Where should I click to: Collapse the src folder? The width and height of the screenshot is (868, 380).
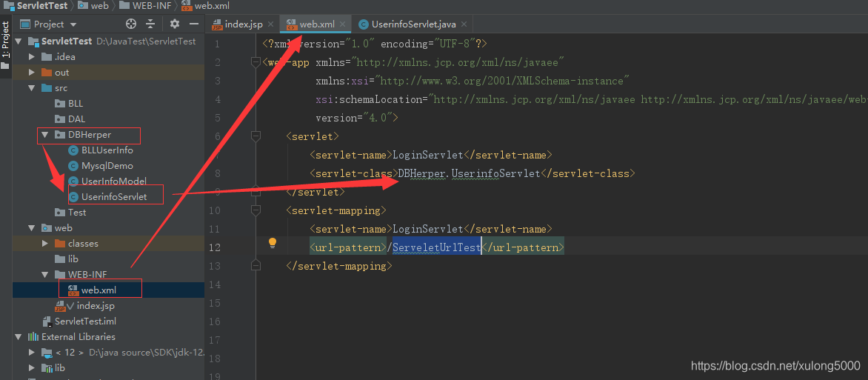tap(31, 88)
